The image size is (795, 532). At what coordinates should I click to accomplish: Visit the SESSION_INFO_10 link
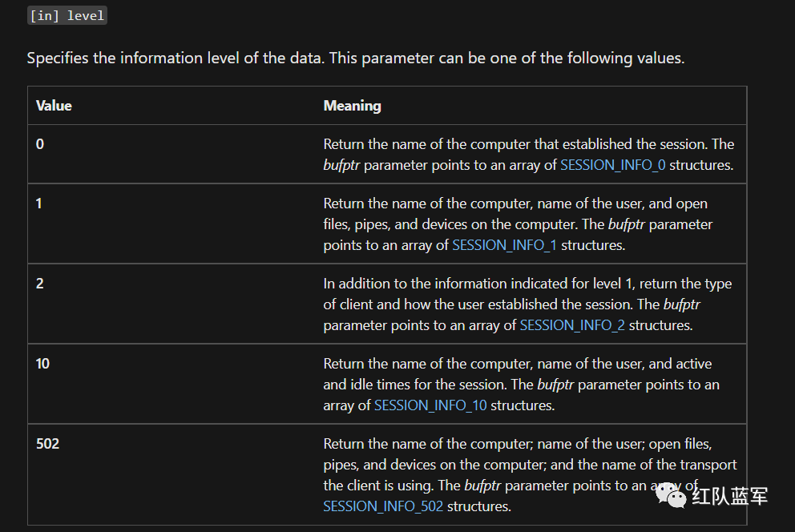point(430,405)
